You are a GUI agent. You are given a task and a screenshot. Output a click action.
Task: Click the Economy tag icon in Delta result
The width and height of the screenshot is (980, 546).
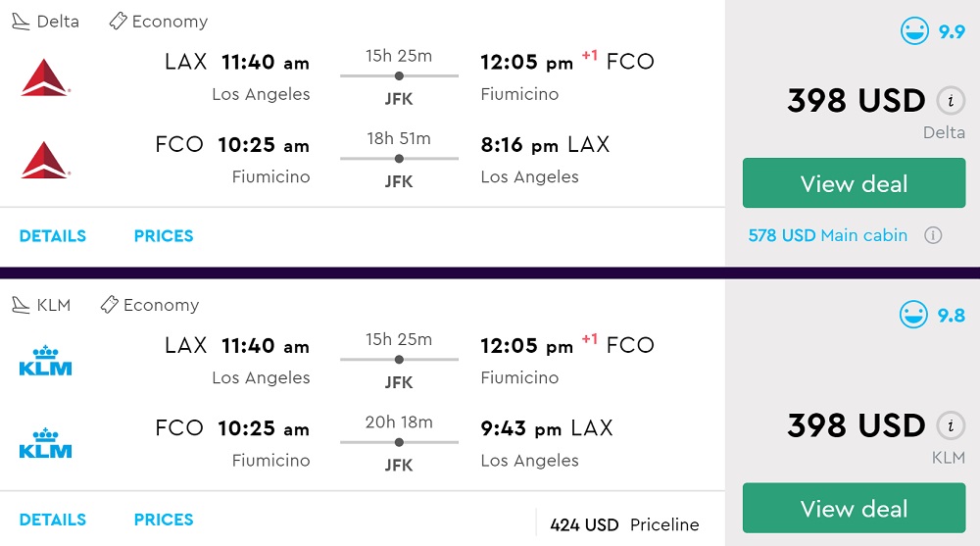(119, 21)
